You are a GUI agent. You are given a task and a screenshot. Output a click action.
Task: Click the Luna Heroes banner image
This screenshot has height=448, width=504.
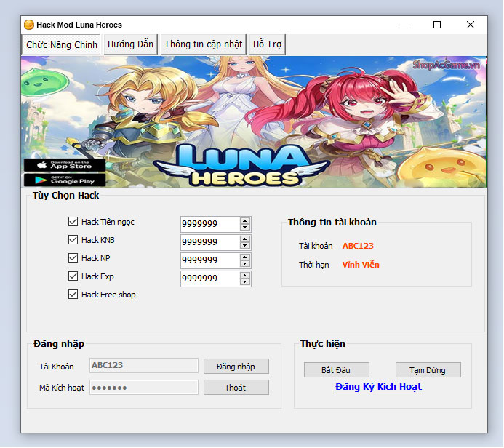254,121
